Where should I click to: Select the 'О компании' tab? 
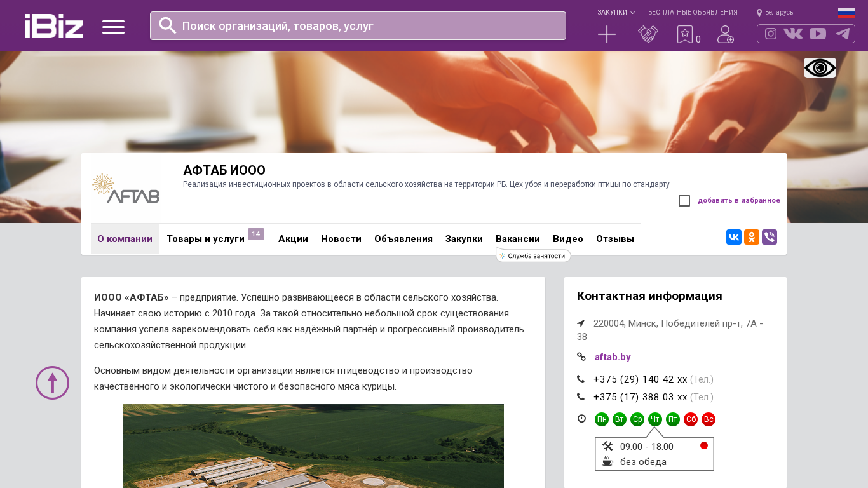[x=125, y=239]
